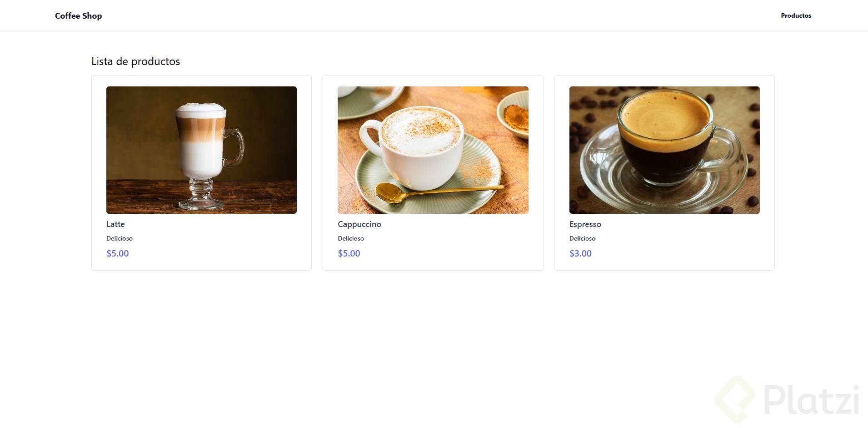The image size is (868, 428).
Task: Click the Lista de productos heading
Action: [135, 61]
